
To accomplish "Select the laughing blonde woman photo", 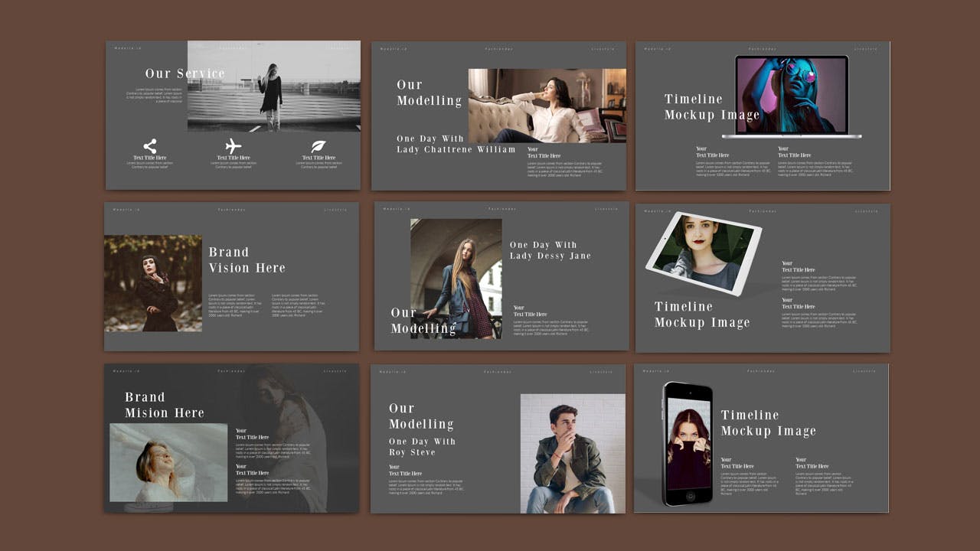I will [168, 462].
